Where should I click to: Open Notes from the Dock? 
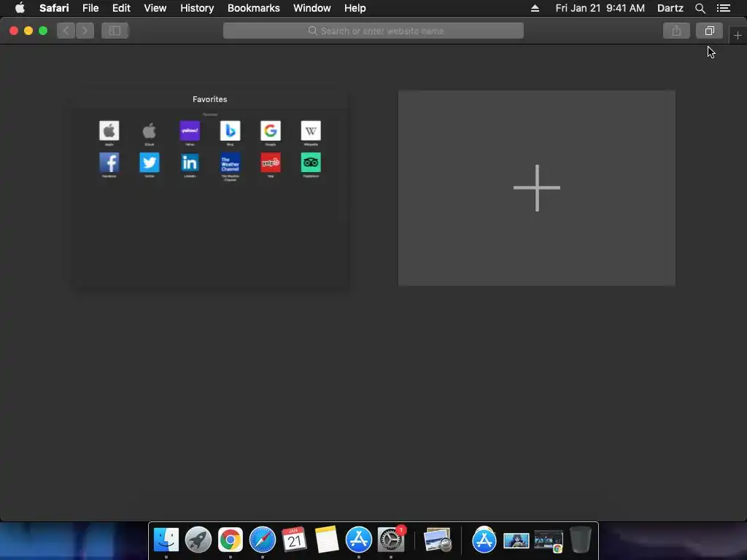326,540
